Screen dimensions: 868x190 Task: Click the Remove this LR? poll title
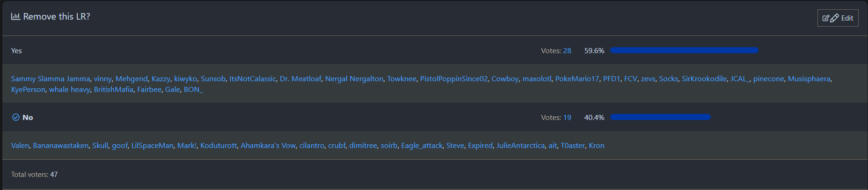tap(57, 17)
